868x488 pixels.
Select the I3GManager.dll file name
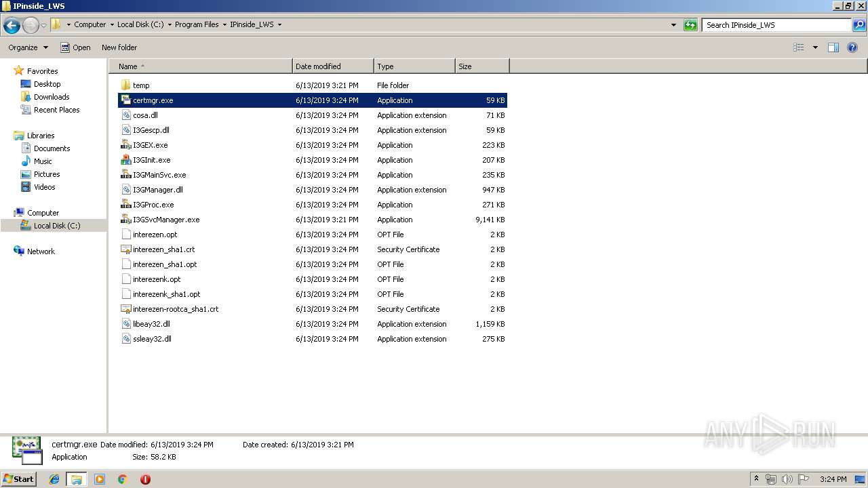click(x=158, y=190)
